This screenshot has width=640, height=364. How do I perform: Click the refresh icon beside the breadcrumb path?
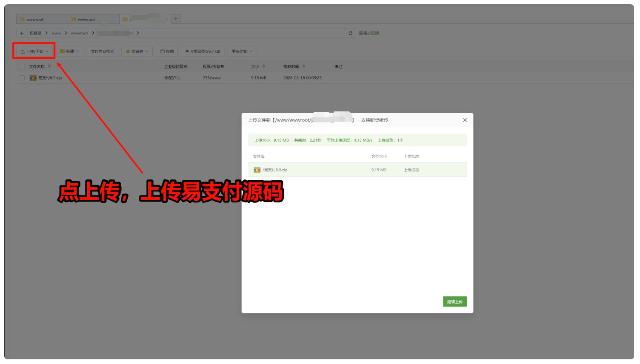point(350,33)
